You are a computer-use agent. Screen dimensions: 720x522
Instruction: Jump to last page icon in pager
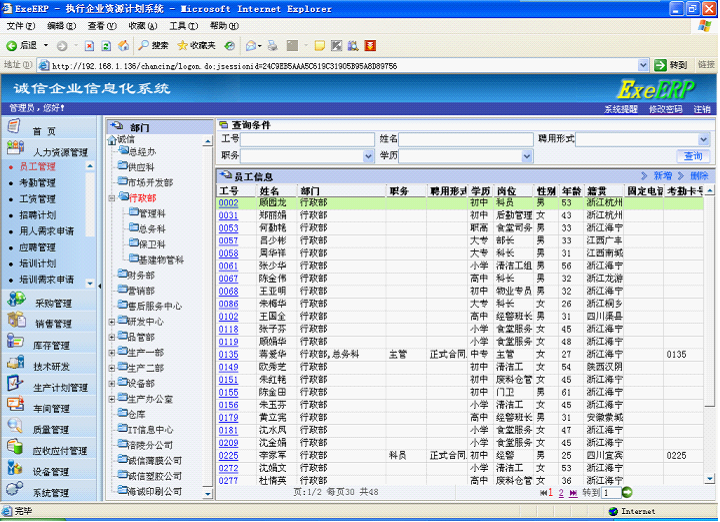pos(573,493)
